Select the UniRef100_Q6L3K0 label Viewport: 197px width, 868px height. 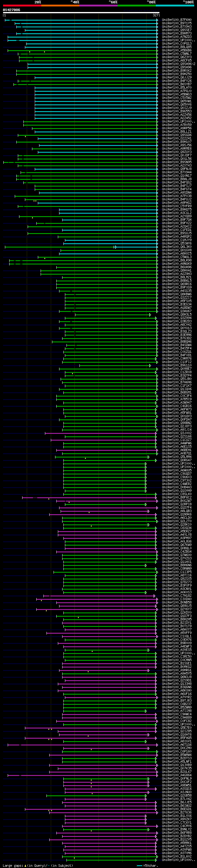[177, 247]
